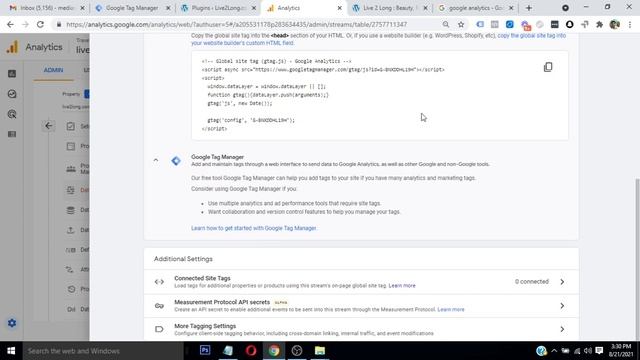
Task: Open Connected Site Tags settings
Action: pos(361,282)
